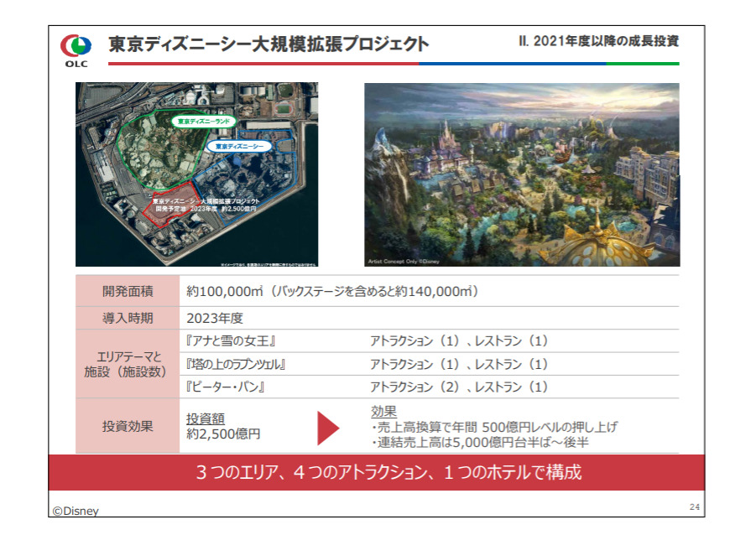
Task: Click the underlined 投資額 label
Action: point(206,418)
